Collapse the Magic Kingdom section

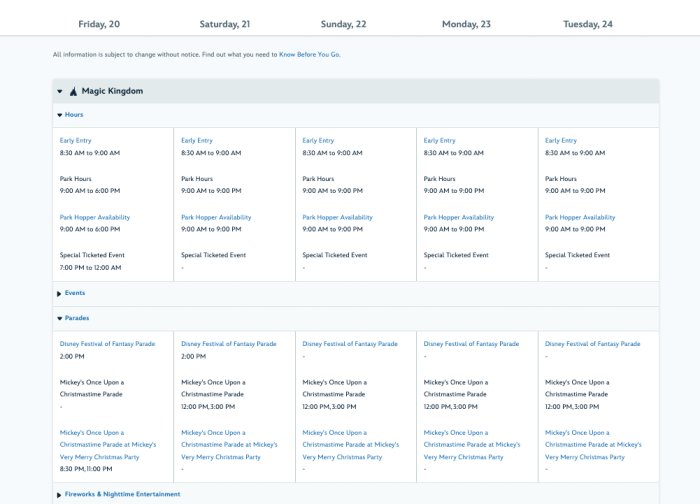coord(60,91)
